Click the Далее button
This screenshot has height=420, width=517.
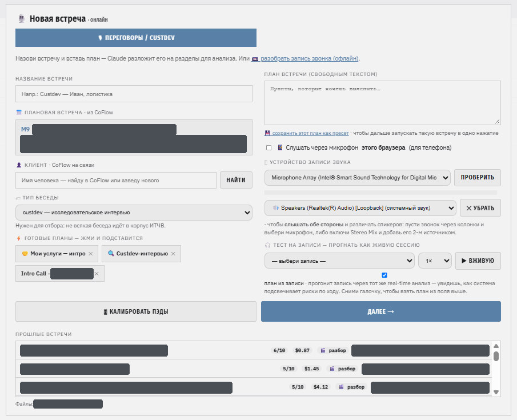(381, 311)
